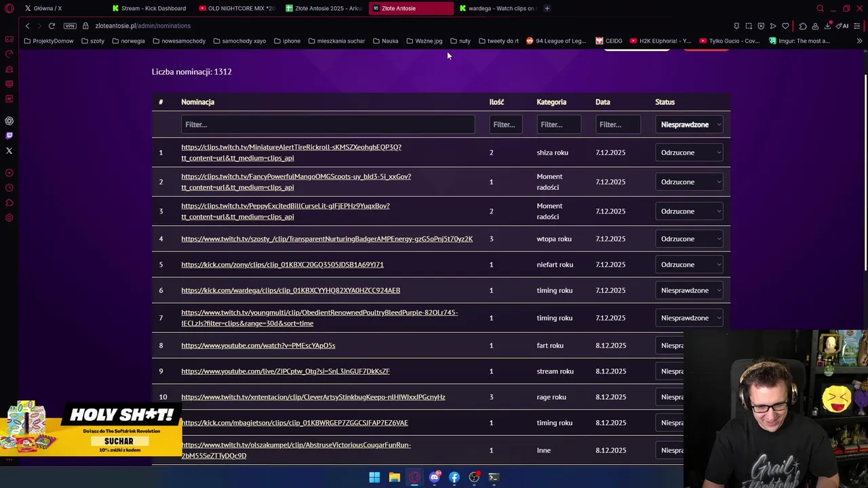Change row 1 status dropdown from Odrzucone
Image resolution: width=868 pixels, height=488 pixels.
point(689,152)
